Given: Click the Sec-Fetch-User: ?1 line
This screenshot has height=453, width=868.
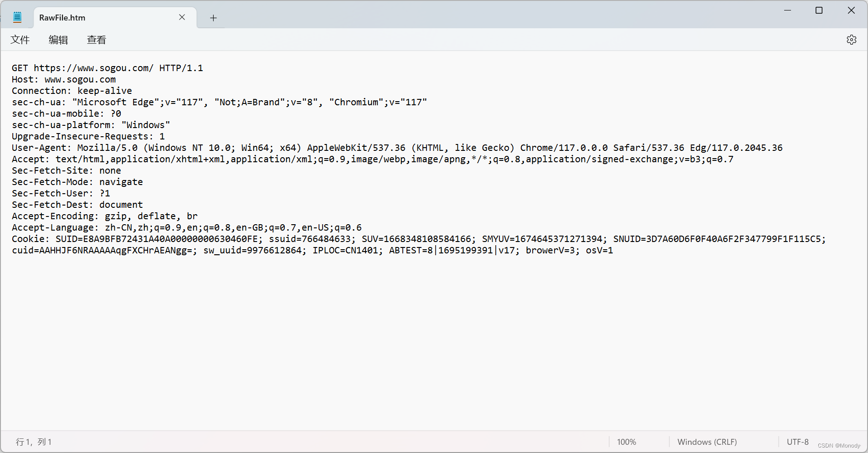Looking at the screenshot, I should tap(61, 193).
